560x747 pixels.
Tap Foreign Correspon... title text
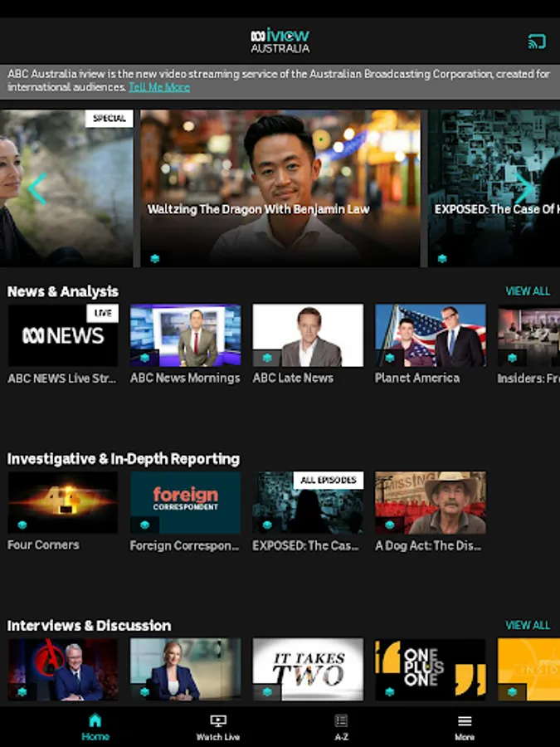coord(185,545)
